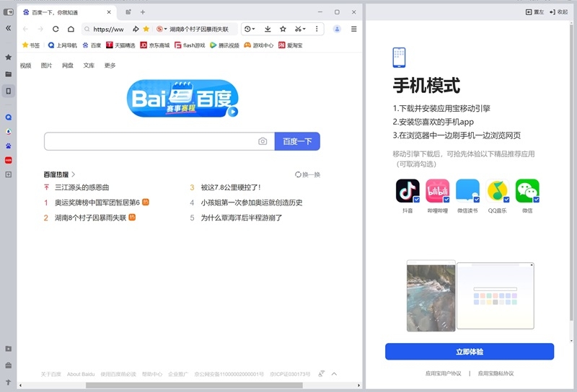Open the 上网导航 bookmark
This screenshot has width=577, height=392.
pos(63,45)
